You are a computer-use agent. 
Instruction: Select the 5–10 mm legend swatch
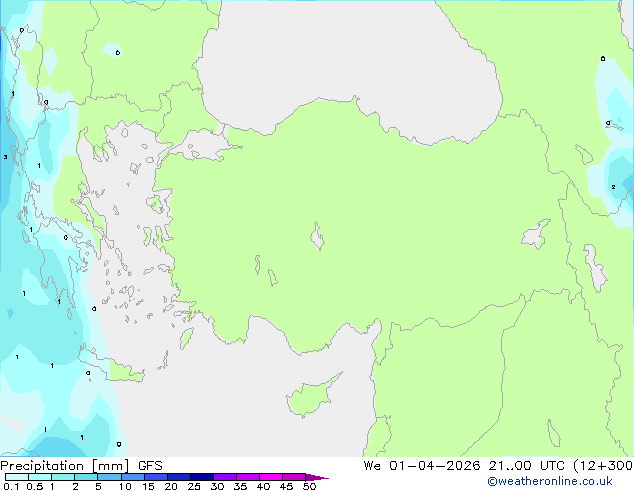[x=109, y=477]
